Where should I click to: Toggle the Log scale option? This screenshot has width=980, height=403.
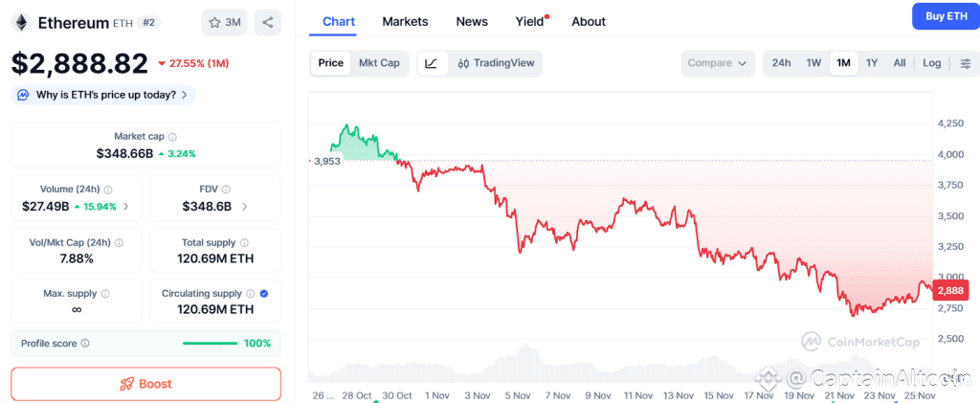931,63
